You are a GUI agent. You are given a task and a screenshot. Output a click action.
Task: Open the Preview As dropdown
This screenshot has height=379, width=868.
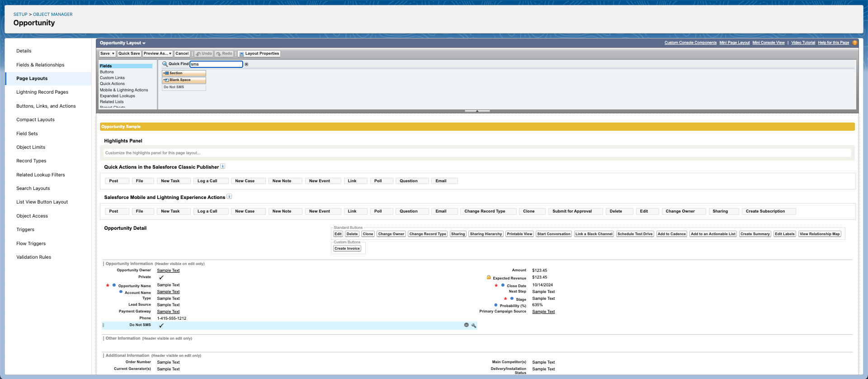[x=158, y=54]
